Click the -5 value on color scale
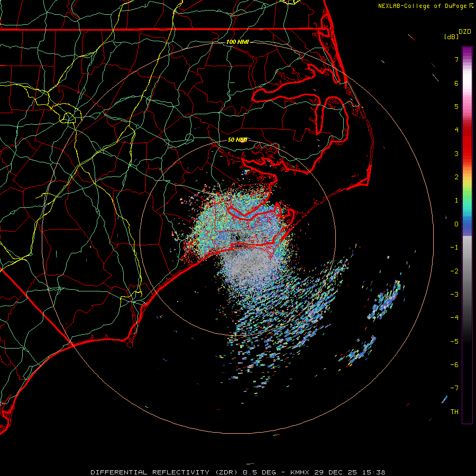Viewport: 476px width, 476px height. (x=454, y=342)
